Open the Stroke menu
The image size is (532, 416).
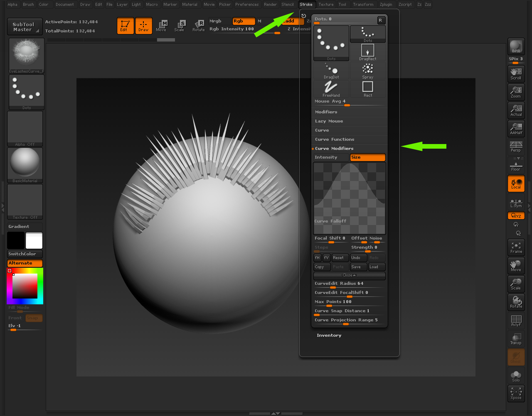click(306, 5)
